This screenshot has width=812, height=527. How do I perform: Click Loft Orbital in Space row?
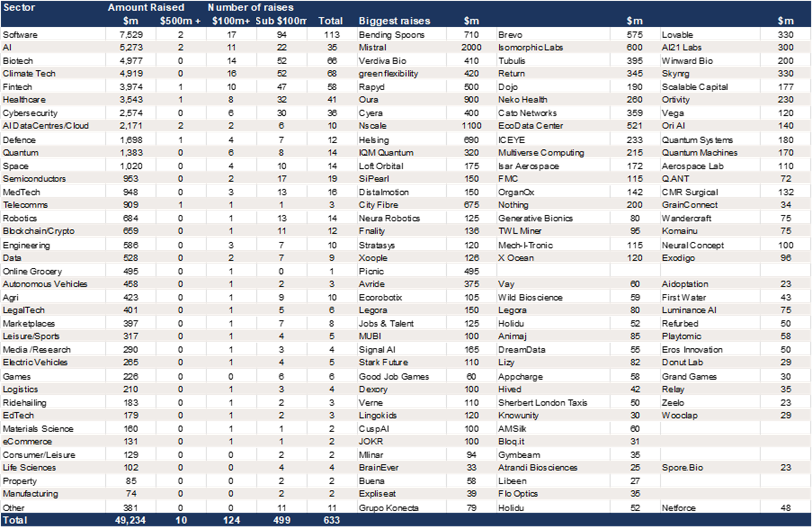381,166
